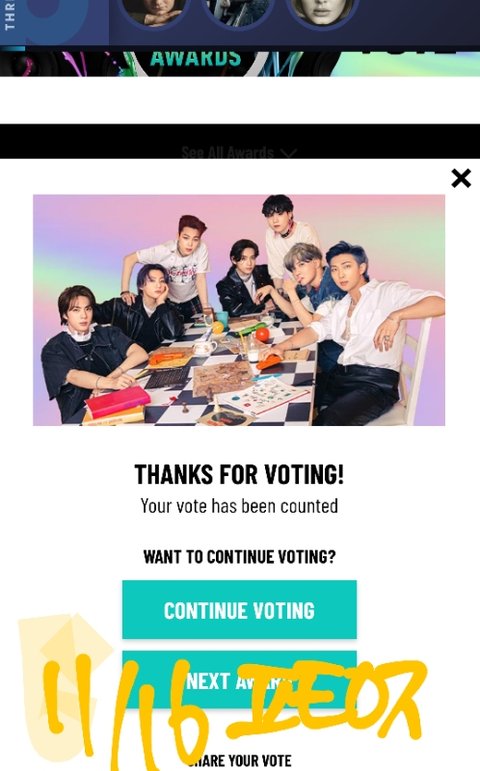Click the vertical THR label
Viewport: 480px width, 771px height.
(x=9, y=16)
